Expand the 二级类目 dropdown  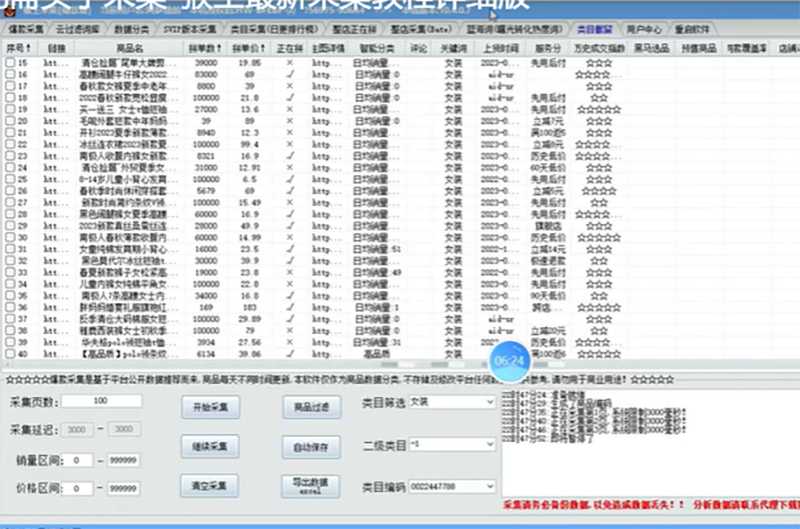[x=452, y=445]
